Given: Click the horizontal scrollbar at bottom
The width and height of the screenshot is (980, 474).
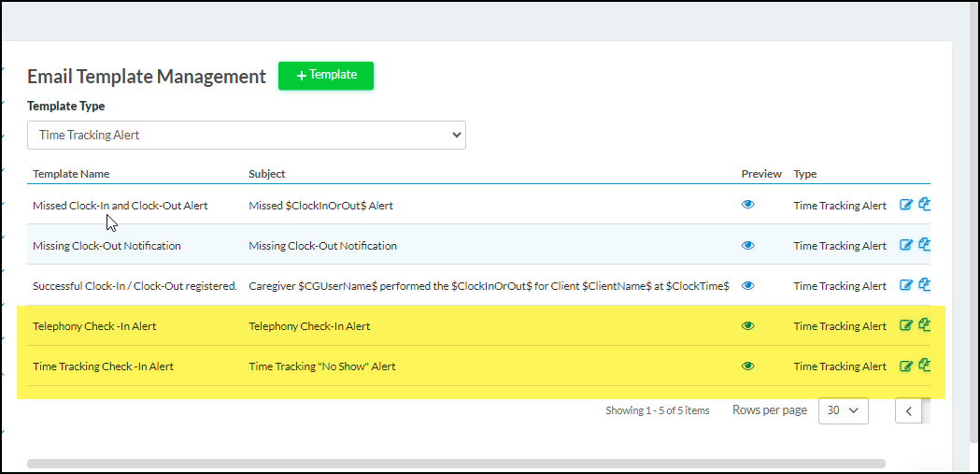Looking at the screenshot, I should [456, 463].
